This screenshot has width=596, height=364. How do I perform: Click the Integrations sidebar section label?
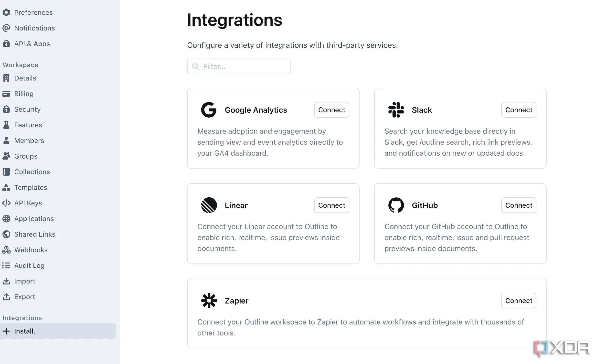click(x=22, y=318)
